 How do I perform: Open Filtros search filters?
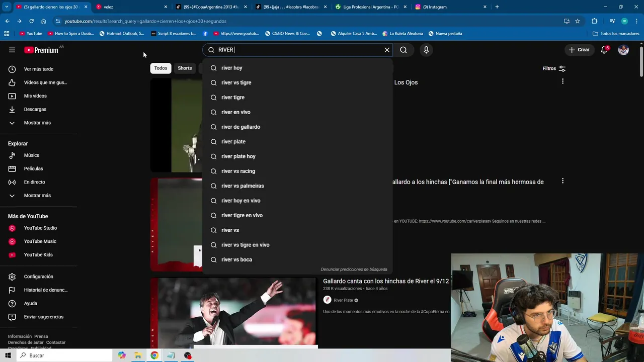click(554, 68)
